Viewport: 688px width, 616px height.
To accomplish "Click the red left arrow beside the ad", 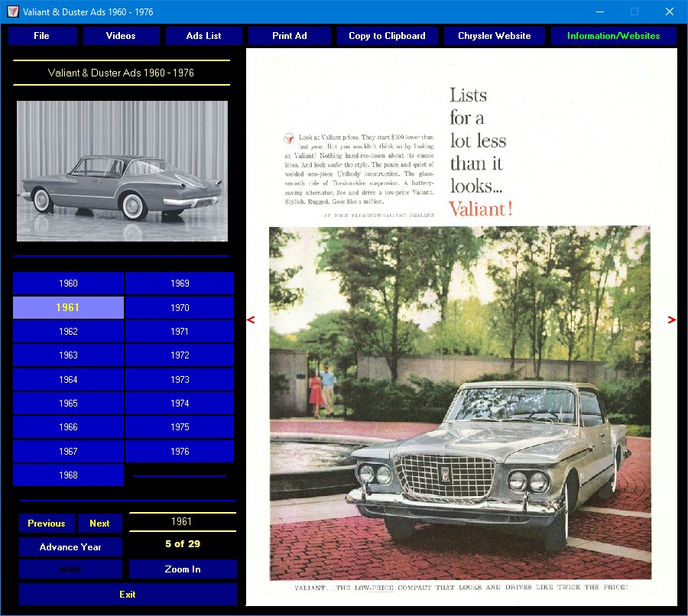I will [251, 319].
